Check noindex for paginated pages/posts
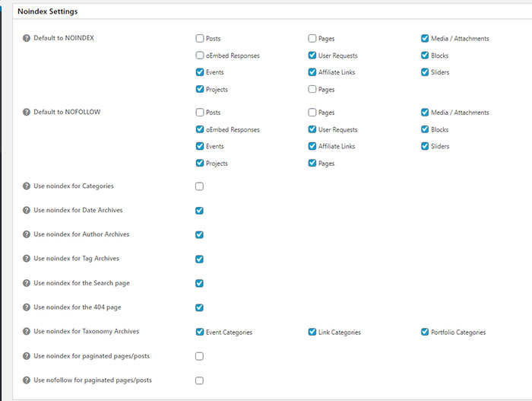 [199, 356]
